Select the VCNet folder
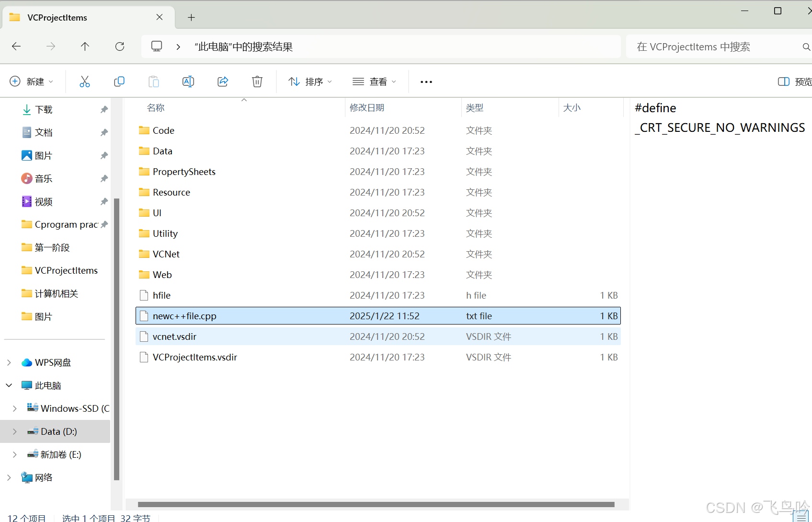 [378, 254]
